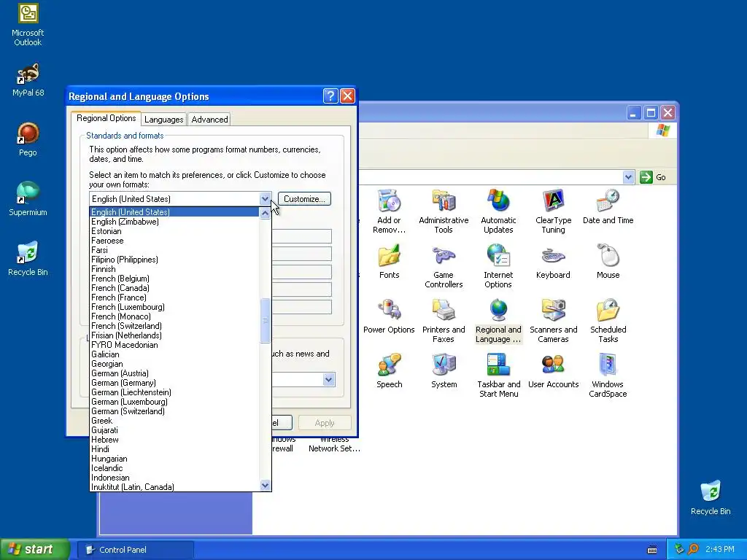Choose German (Switzerland) from the list
Viewport: 747px width, 560px height.
point(174,411)
